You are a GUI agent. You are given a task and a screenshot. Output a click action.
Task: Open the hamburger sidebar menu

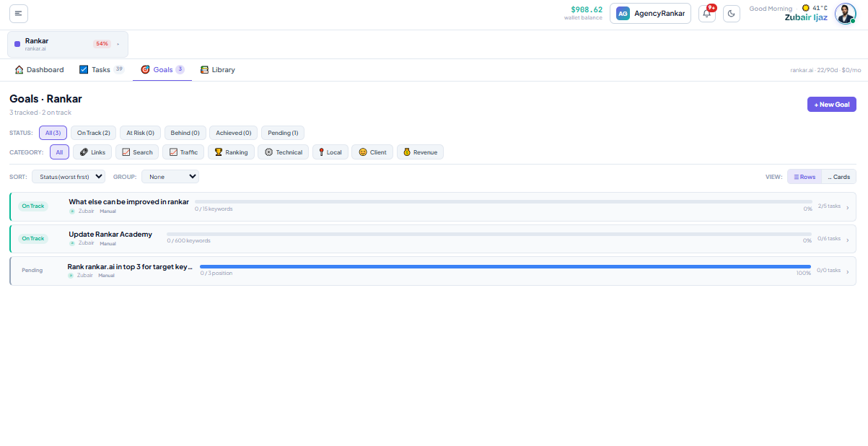(19, 13)
